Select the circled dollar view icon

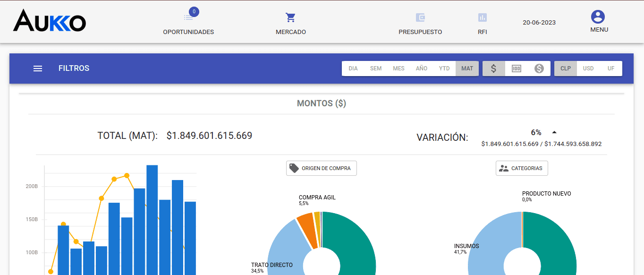coord(539,69)
